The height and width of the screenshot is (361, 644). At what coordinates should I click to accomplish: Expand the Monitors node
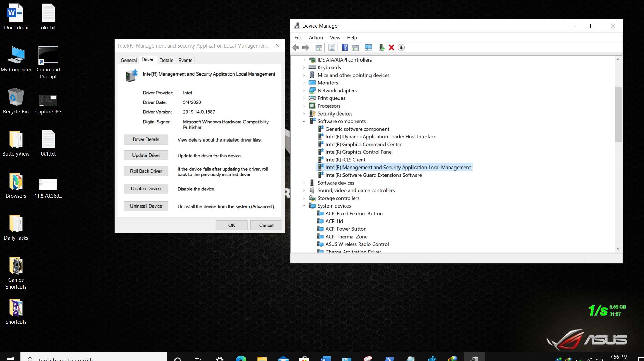(304, 83)
